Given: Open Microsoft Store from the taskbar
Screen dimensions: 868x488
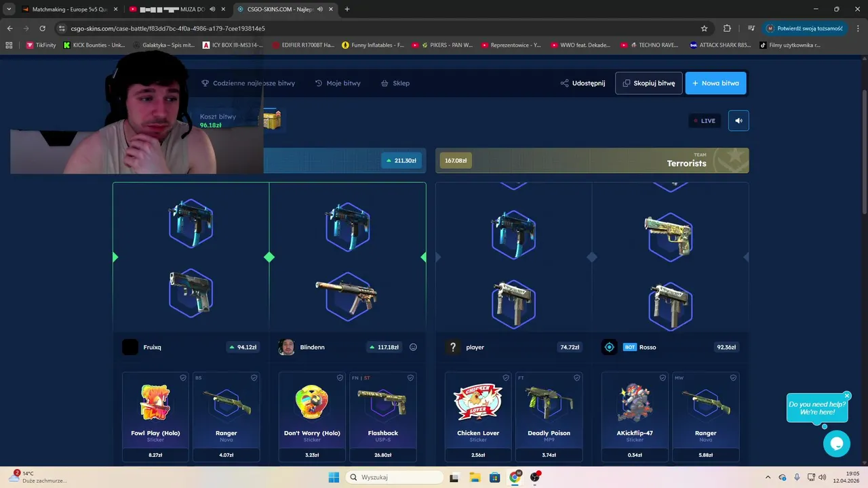Looking at the screenshot, I should pyautogui.click(x=495, y=477).
